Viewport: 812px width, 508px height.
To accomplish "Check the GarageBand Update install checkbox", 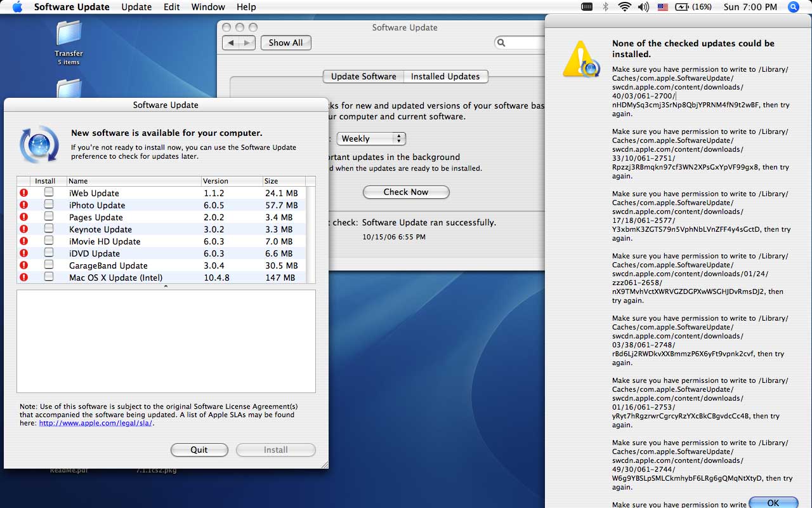I will 49,265.
